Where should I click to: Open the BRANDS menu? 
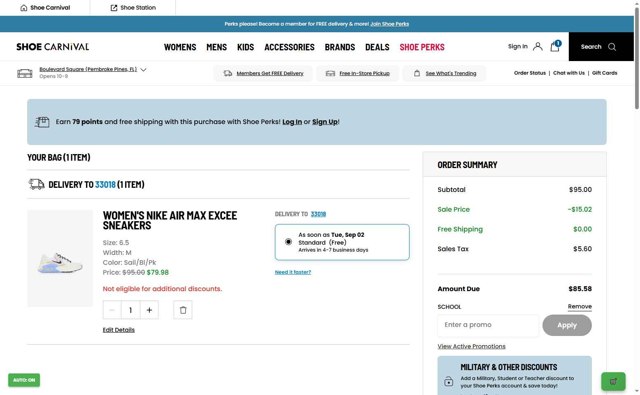click(340, 47)
